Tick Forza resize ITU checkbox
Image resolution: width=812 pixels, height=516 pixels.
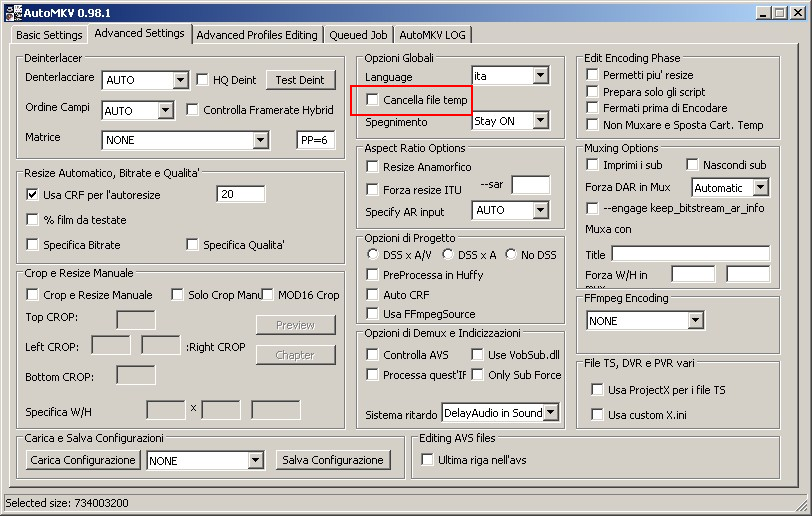pyautogui.click(x=372, y=189)
